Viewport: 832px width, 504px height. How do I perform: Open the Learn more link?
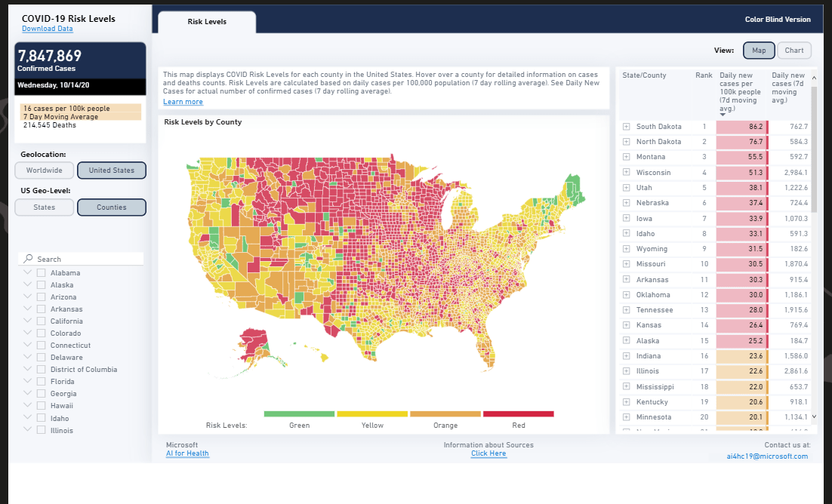(183, 102)
